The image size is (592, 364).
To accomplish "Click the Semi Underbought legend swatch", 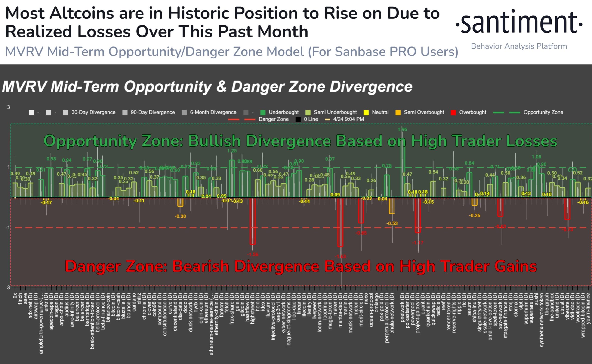I will click(x=308, y=112).
